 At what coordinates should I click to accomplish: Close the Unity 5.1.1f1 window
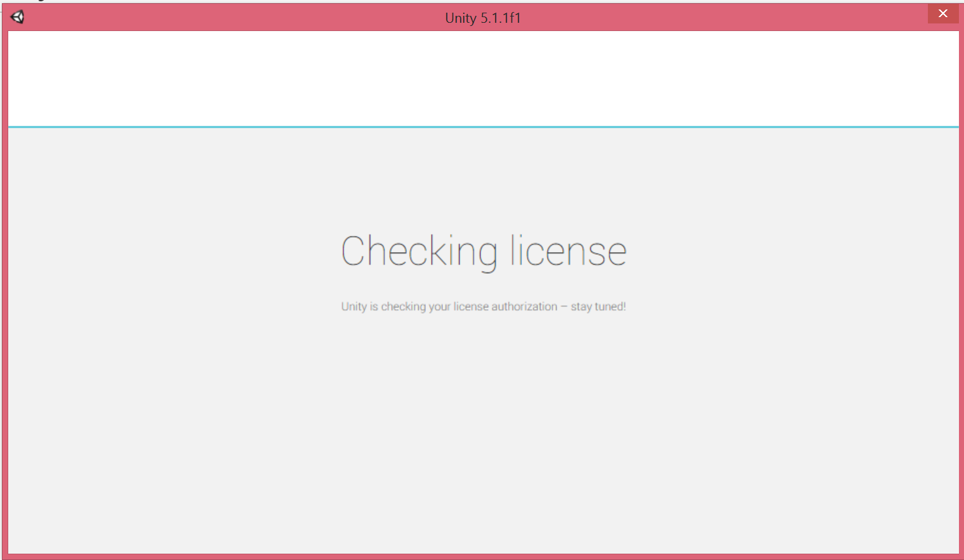(942, 13)
